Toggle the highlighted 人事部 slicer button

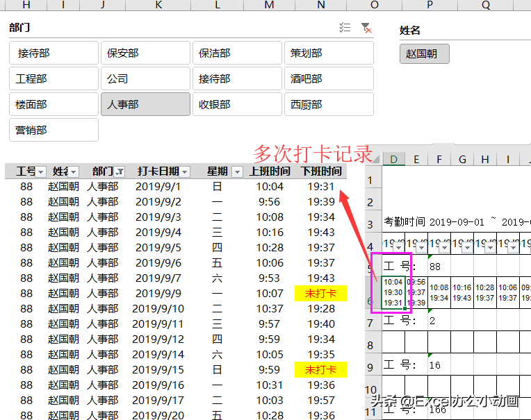pos(146,104)
